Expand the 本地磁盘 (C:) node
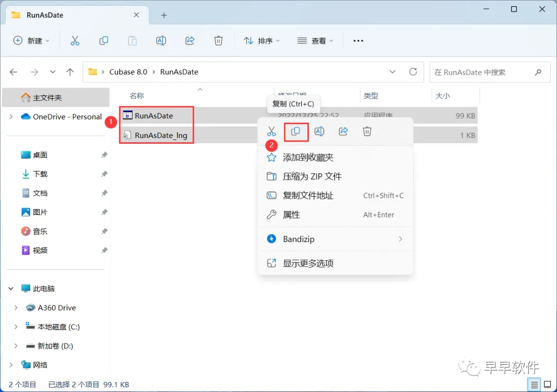The width and height of the screenshot is (557, 392). click(x=15, y=327)
